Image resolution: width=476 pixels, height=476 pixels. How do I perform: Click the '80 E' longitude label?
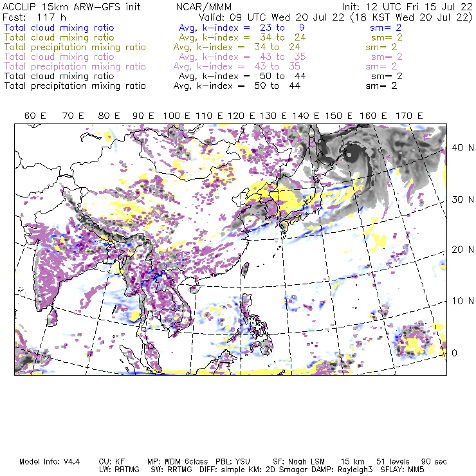(109, 116)
